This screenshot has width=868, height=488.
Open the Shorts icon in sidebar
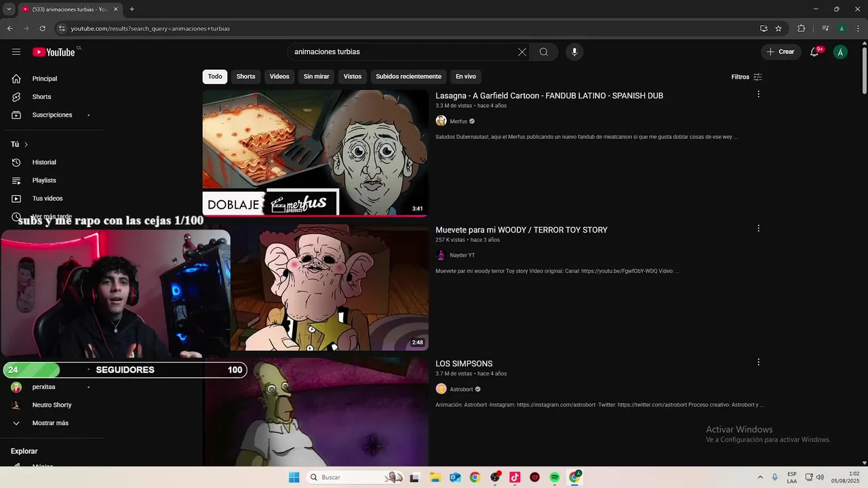16,97
